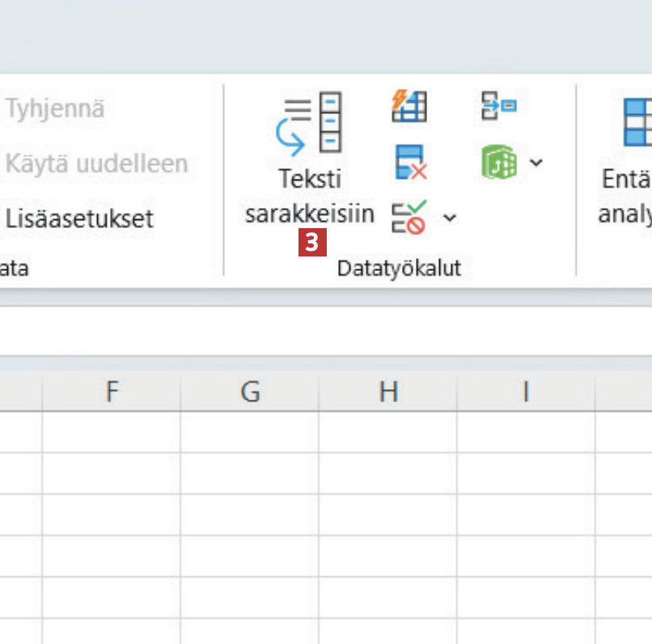Select column H header
This screenshot has width=652, height=644.
[x=388, y=392]
